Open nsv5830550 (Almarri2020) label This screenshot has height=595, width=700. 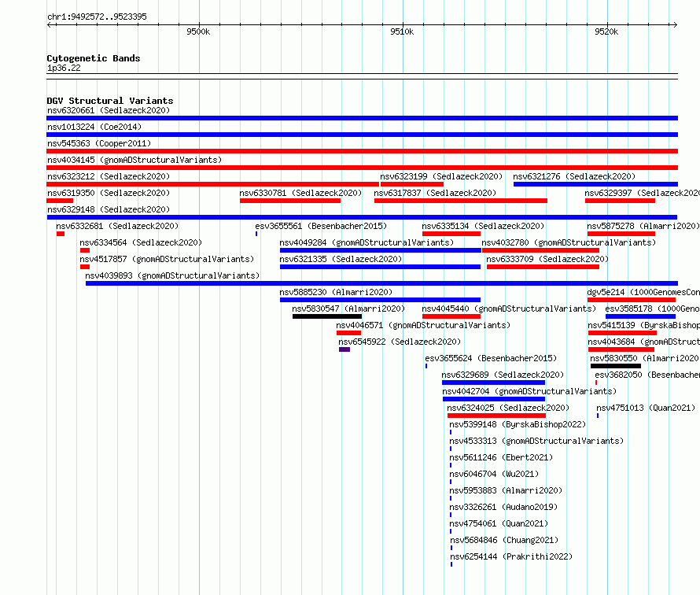[x=644, y=358]
